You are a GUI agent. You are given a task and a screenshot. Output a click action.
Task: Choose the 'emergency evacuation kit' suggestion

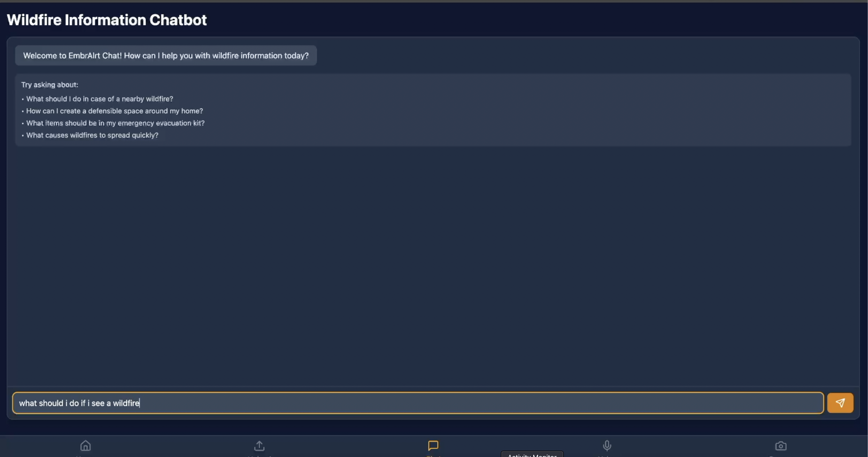[115, 123]
